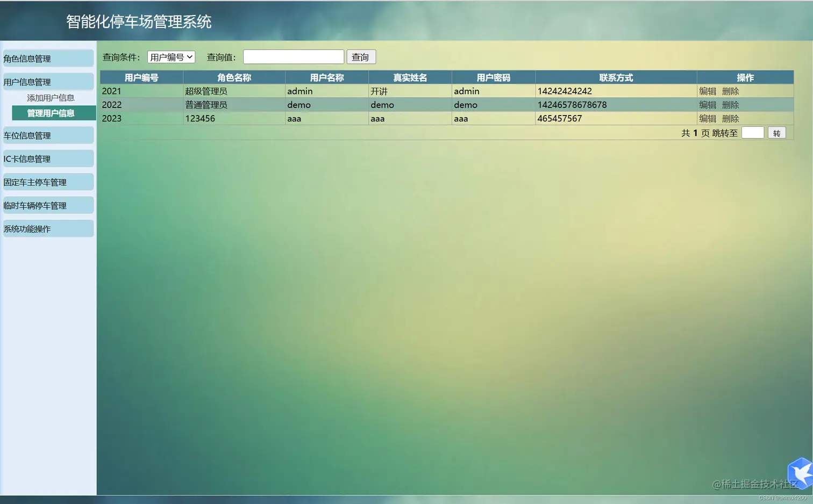Viewport: 813px width, 504px height.
Task: Click the 真实姓名 column header
Action: [x=410, y=77]
